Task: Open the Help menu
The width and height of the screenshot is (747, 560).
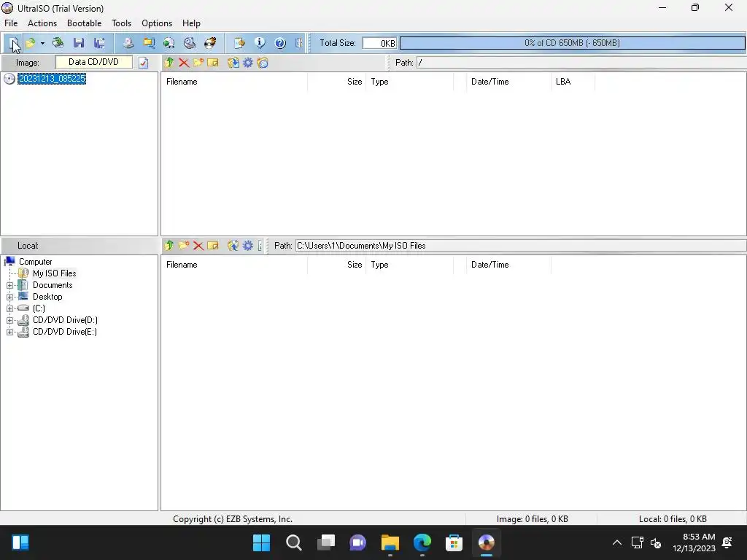Action: 191,23
